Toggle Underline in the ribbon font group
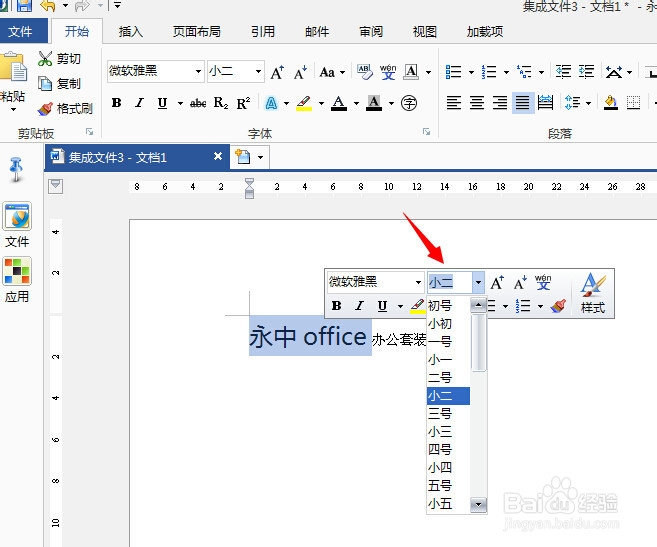Image resolution: width=657 pixels, height=547 pixels. 163,103
